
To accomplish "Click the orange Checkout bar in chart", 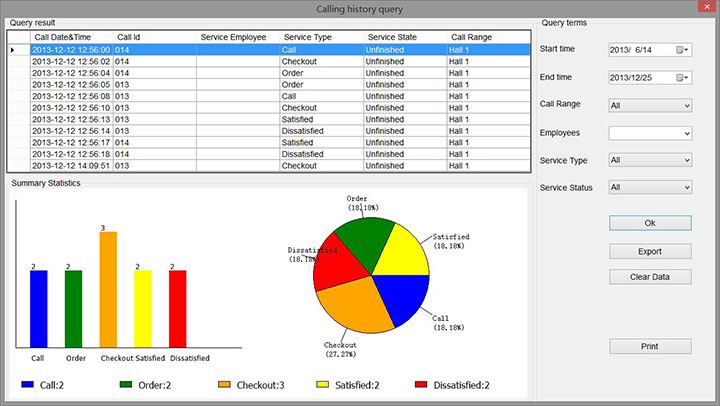I will coord(108,289).
